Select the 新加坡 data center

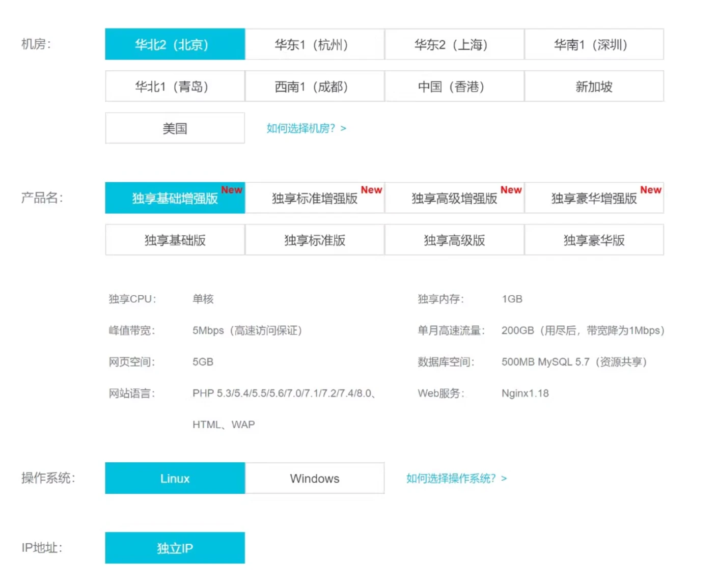594,87
